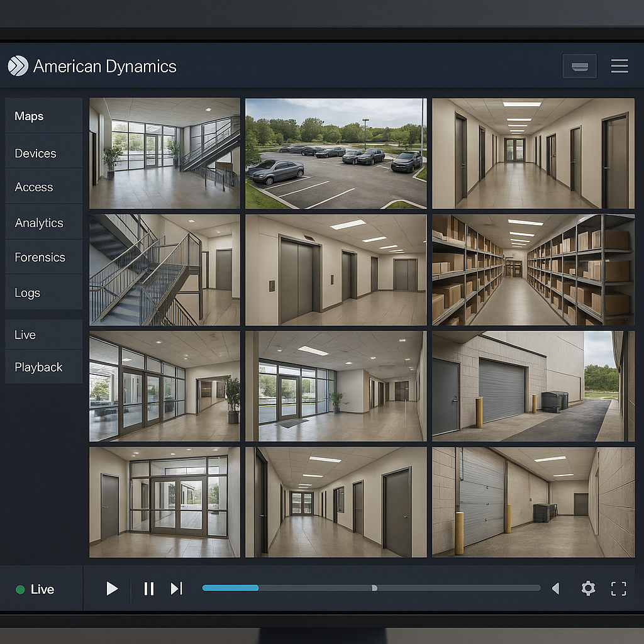Switch to Playback mode
644x644 pixels.
[x=38, y=367]
